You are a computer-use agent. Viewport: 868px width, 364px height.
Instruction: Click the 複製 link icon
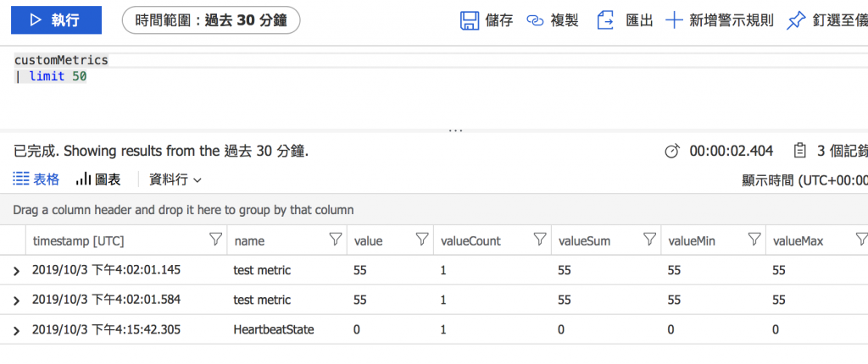[535, 21]
